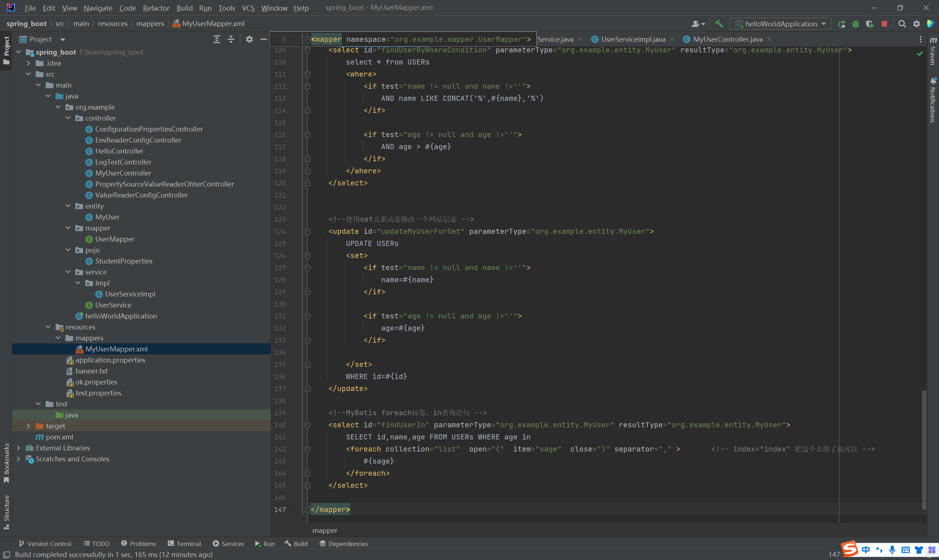
Task: Toggle the Bookmarks side panel
Action: (x=6, y=463)
